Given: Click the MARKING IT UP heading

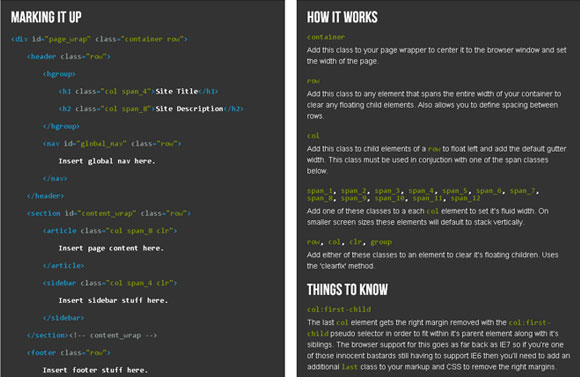Looking at the screenshot, I should click(46, 17).
